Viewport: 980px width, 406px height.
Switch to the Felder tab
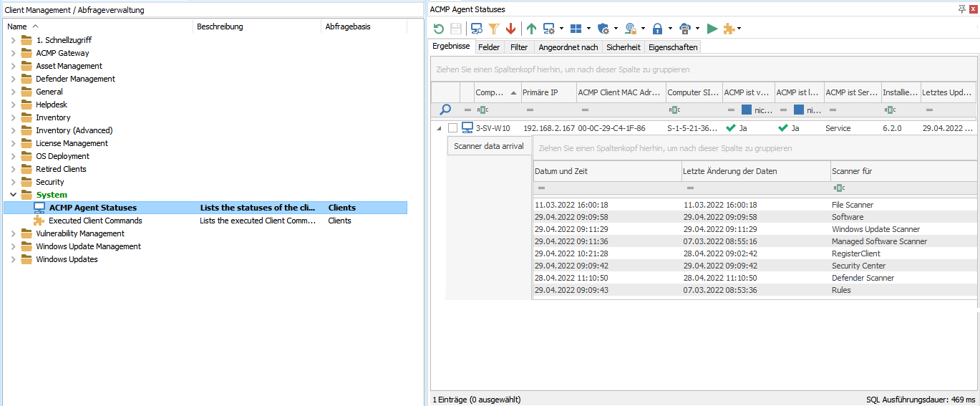[x=489, y=47]
